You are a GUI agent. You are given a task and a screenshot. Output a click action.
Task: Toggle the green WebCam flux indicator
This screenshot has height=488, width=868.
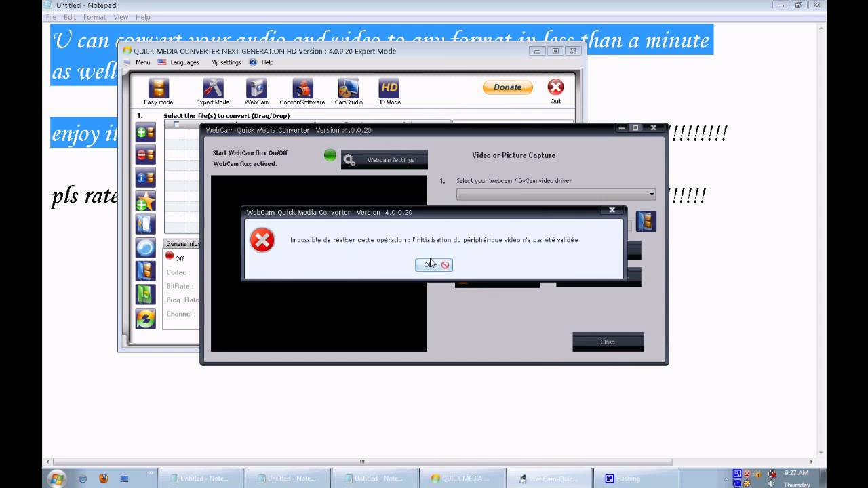click(x=330, y=155)
